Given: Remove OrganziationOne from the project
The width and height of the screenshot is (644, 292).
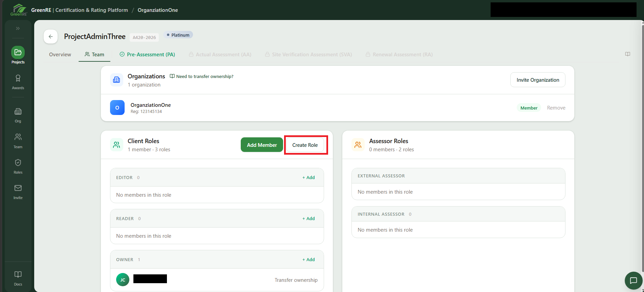Looking at the screenshot, I should point(556,108).
